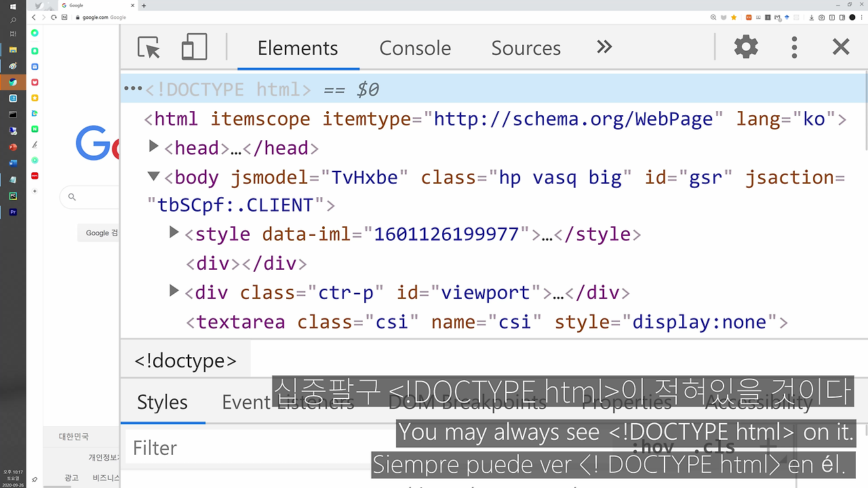
Task: Open the Windows Start menu
Action: pos(13,5)
